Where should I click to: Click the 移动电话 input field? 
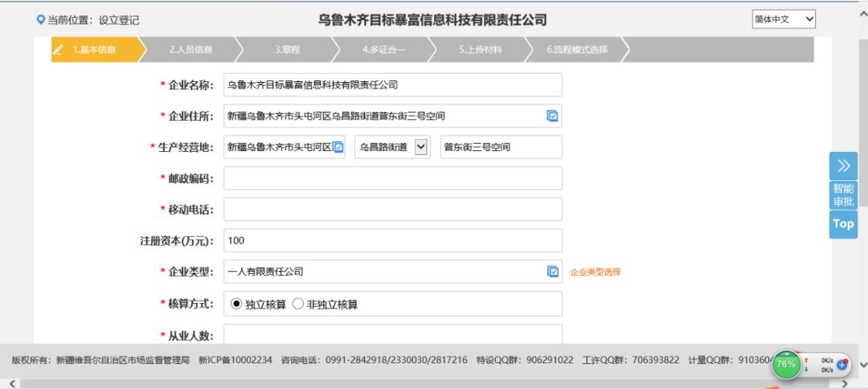click(392, 209)
